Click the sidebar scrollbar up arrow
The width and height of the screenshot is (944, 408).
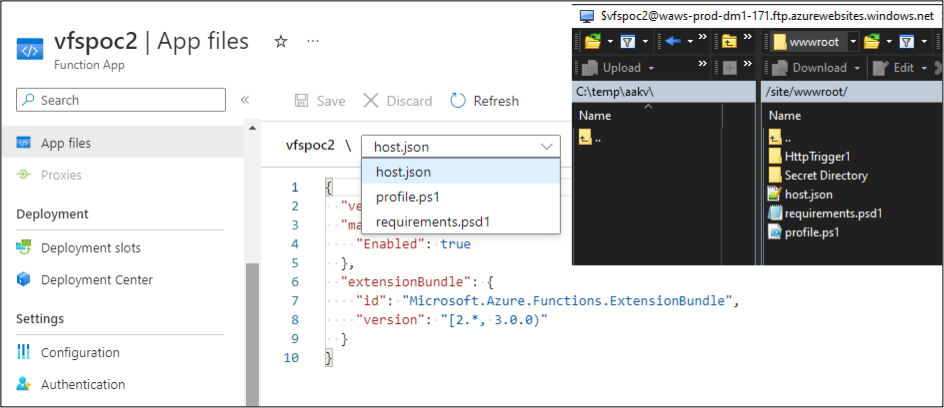[x=252, y=128]
